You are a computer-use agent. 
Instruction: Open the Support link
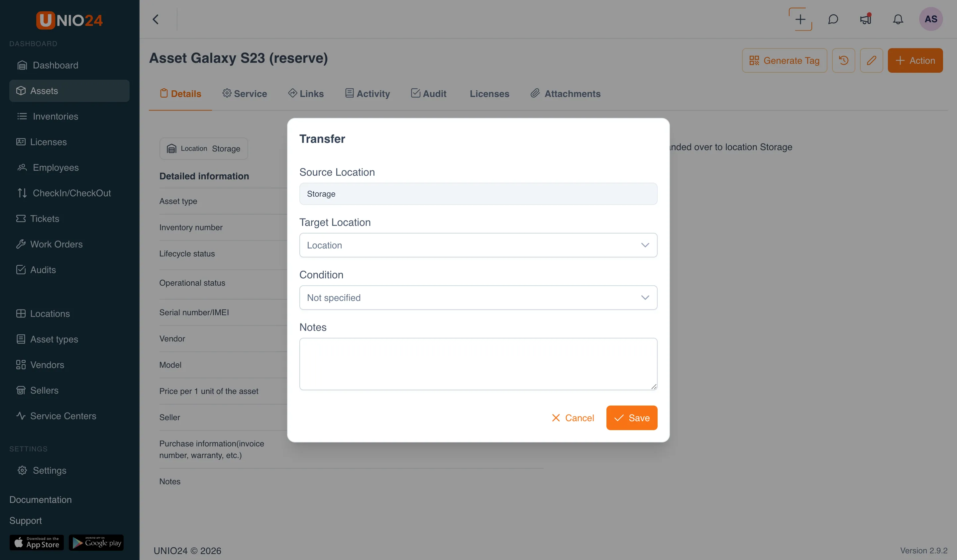pyautogui.click(x=26, y=520)
